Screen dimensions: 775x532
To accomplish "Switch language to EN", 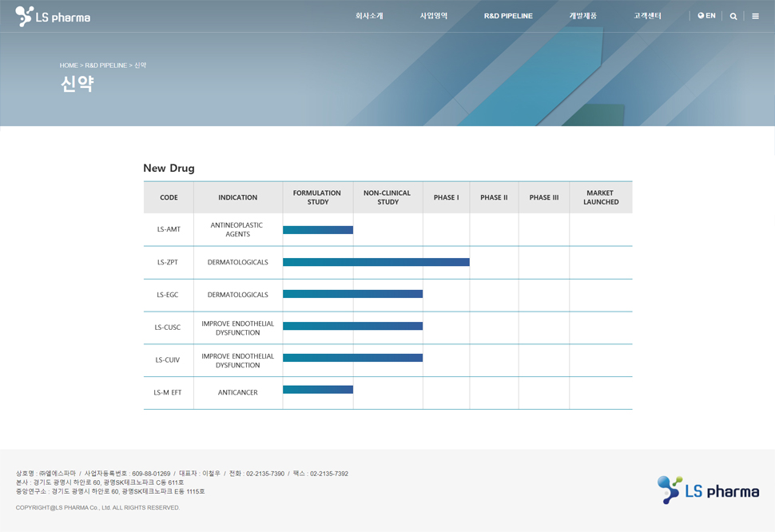I will pyautogui.click(x=706, y=16).
